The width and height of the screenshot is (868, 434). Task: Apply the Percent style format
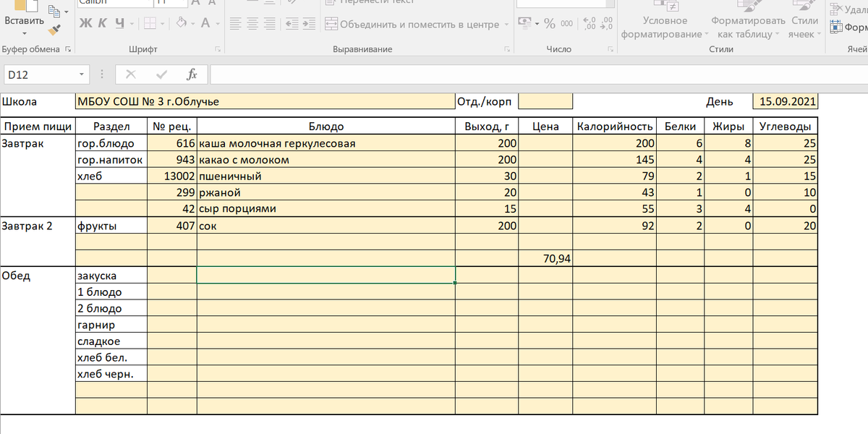pos(550,24)
